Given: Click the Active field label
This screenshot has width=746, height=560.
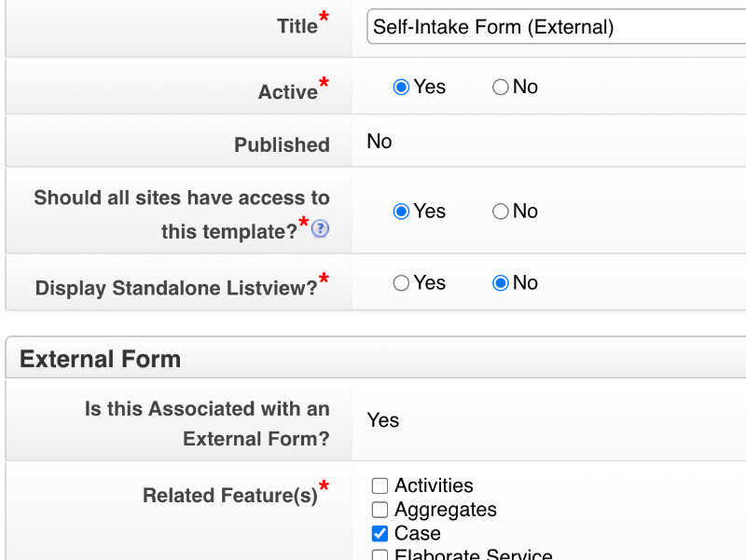Looking at the screenshot, I should (x=289, y=91).
